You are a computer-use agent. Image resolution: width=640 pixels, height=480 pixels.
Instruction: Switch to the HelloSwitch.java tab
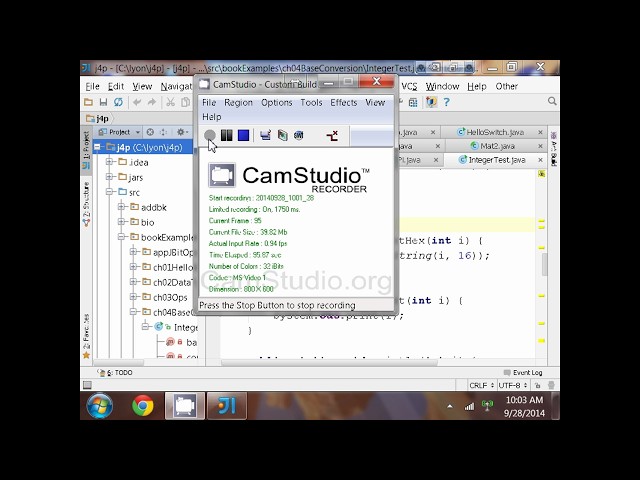[x=495, y=132]
